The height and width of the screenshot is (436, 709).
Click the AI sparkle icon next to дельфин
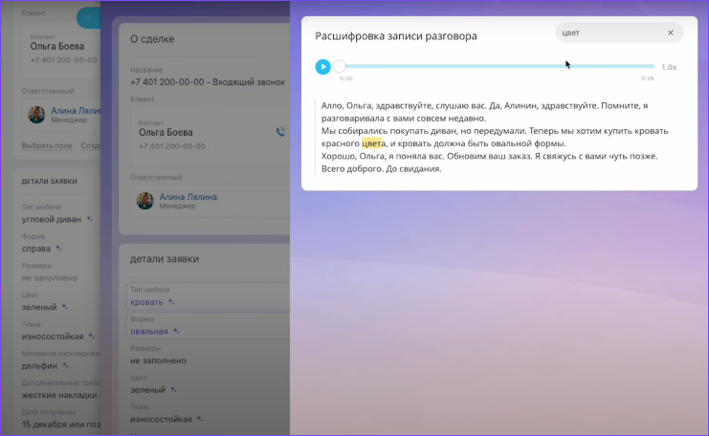tap(66, 366)
